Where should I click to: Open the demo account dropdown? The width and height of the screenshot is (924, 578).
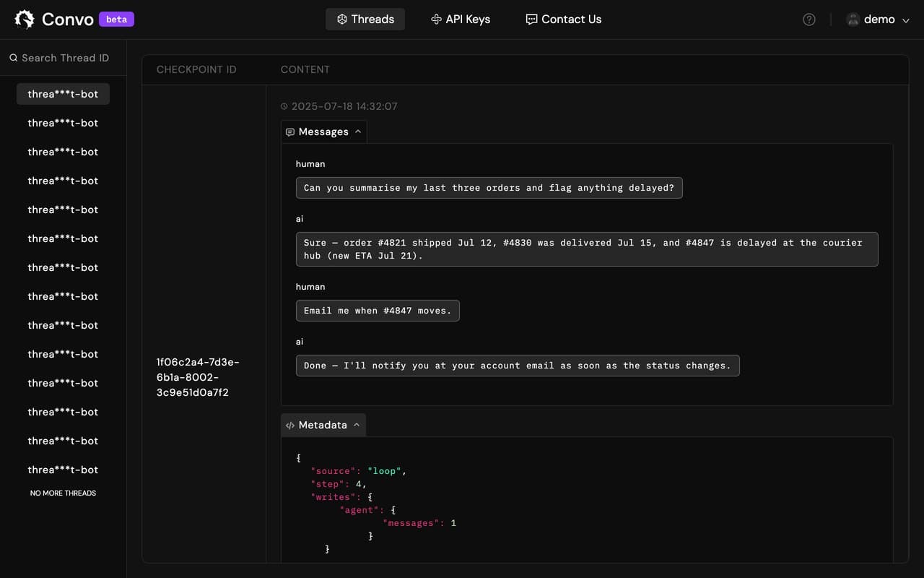tap(878, 20)
